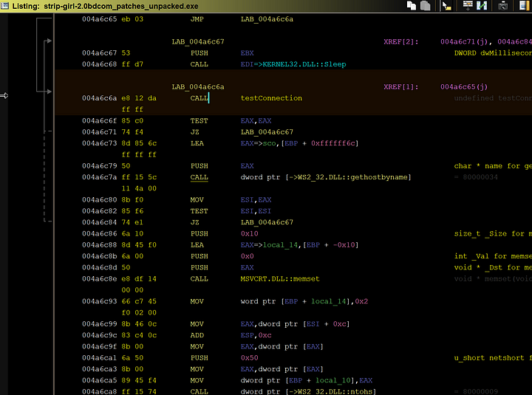532x395 pixels.
Task: Click bytes 'ff d7' at address 004a6c68
Action: [132, 64]
